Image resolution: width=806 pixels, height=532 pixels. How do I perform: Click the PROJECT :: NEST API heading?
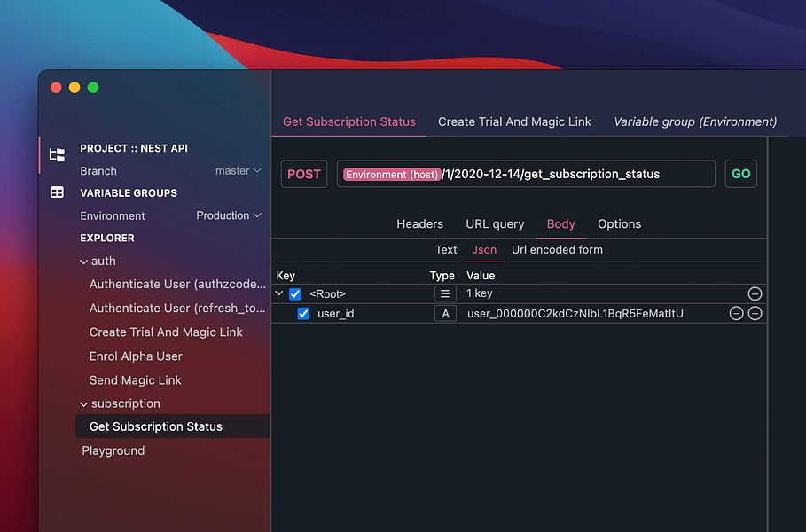(x=134, y=148)
